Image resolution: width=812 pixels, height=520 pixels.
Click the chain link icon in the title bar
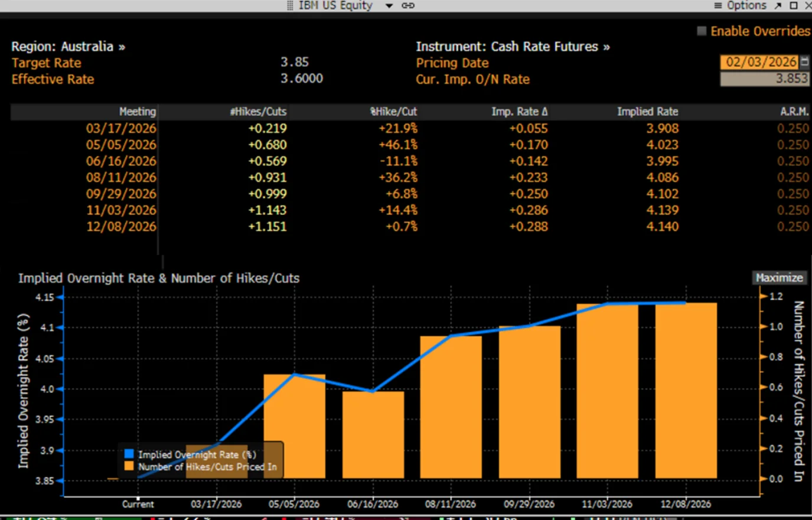tap(409, 5)
